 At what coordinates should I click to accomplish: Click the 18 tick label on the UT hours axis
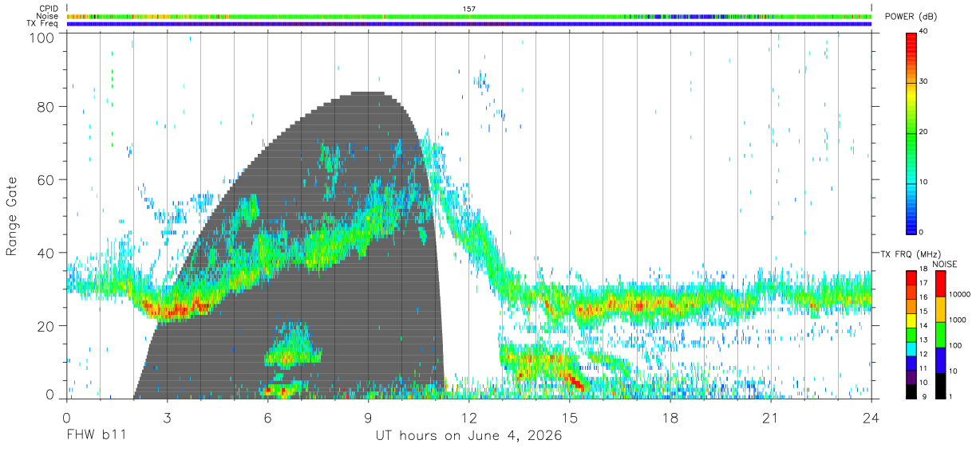click(x=670, y=417)
